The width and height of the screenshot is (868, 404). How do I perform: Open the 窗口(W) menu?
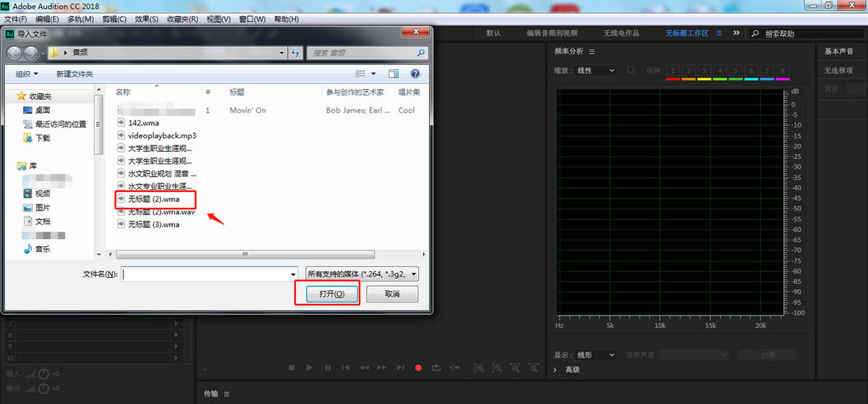pyautogui.click(x=251, y=19)
